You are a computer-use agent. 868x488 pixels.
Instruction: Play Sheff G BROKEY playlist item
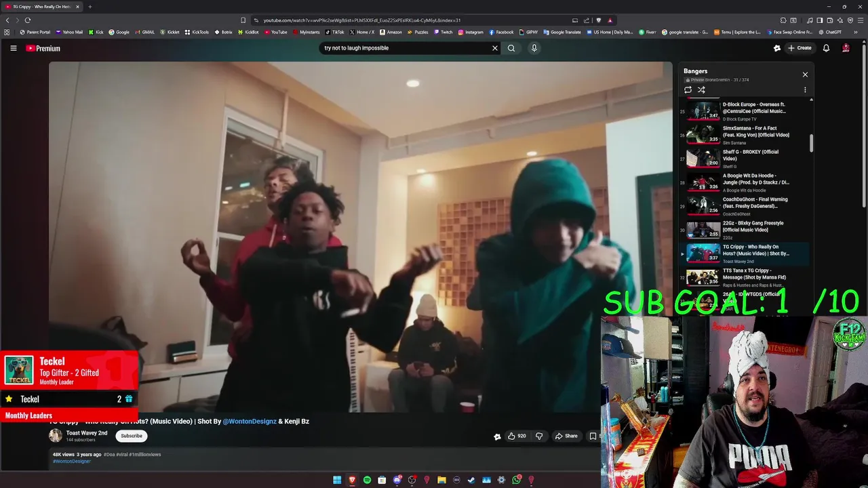tap(744, 159)
